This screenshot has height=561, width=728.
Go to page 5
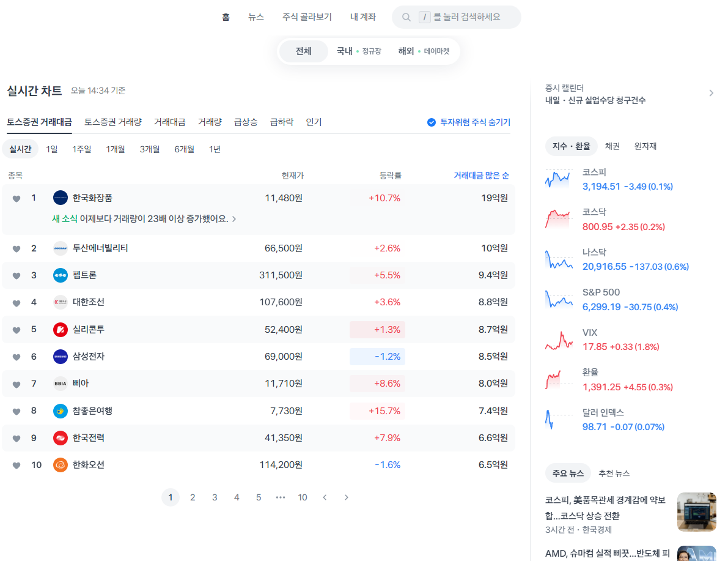click(259, 497)
